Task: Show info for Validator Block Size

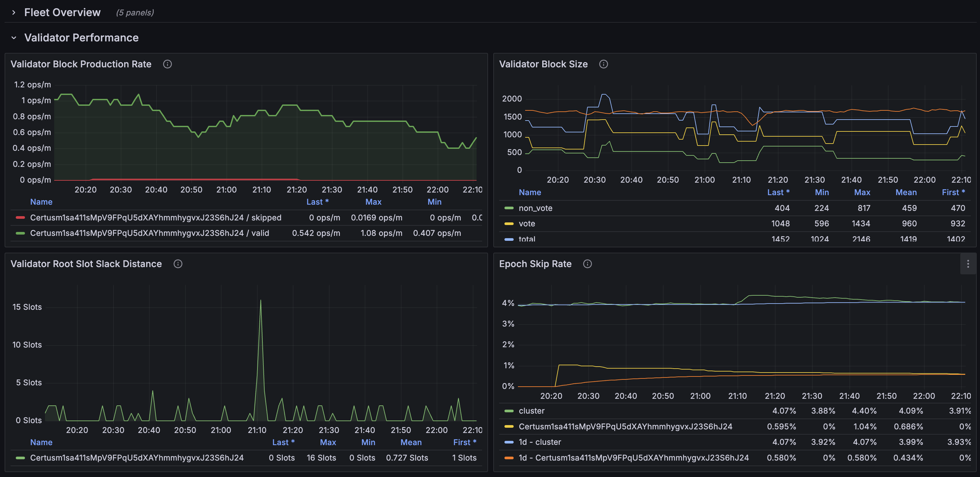Action: 603,64
